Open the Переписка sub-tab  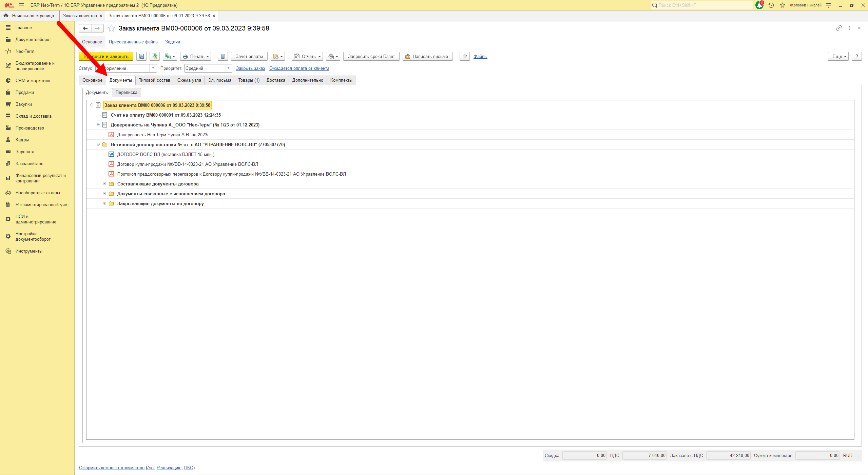tap(127, 92)
